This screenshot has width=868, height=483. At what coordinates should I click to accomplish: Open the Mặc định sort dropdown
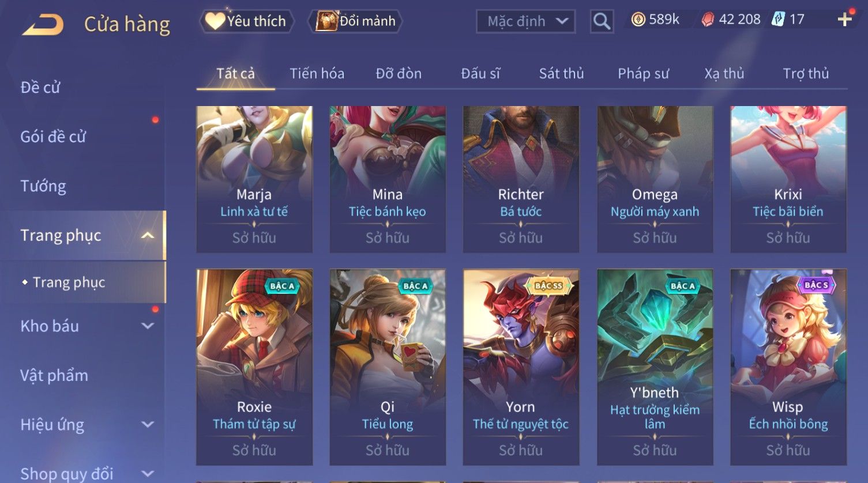[x=525, y=21]
